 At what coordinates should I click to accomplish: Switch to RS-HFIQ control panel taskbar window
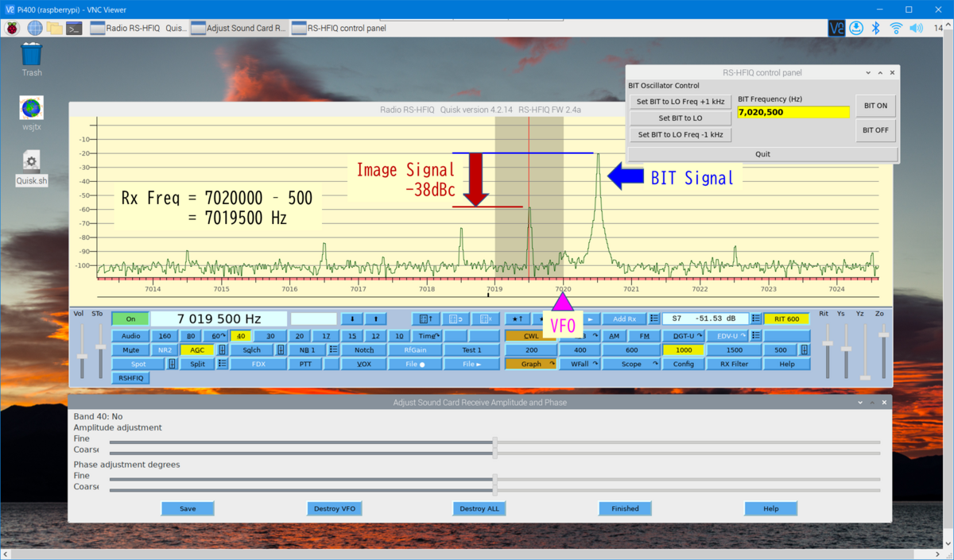pyautogui.click(x=339, y=28)
